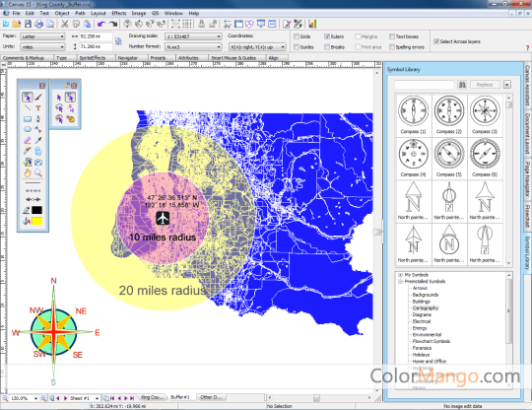This screenshot has height=410, width=532.
Task: Click the Cut scissors icon
Action: tap(64, 24)
